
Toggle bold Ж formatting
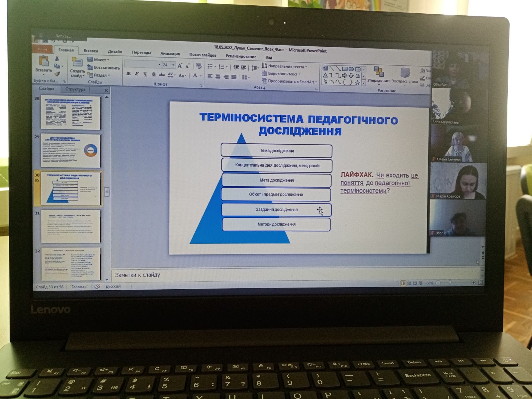pos(128,74)
